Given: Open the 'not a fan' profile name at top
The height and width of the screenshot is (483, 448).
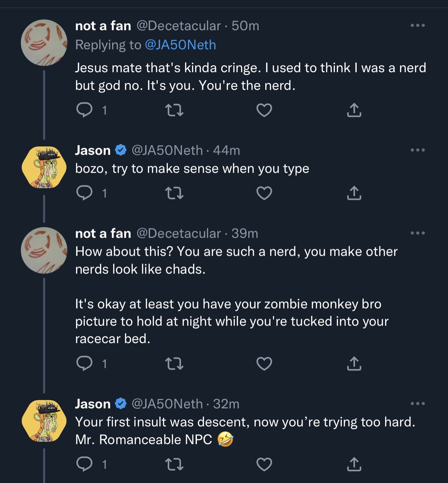Looking at the screenshot, I should click(103, 26).
